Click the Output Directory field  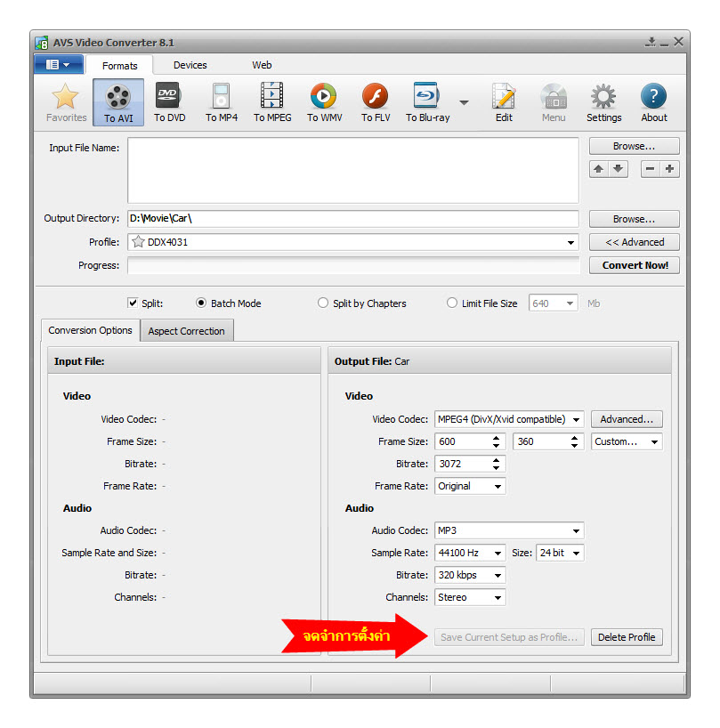353,218
